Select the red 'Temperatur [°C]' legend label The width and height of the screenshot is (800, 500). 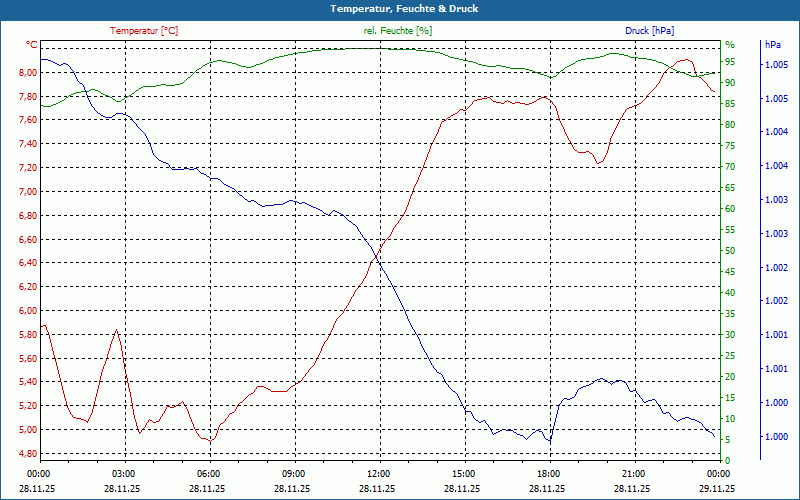point(144,31)
